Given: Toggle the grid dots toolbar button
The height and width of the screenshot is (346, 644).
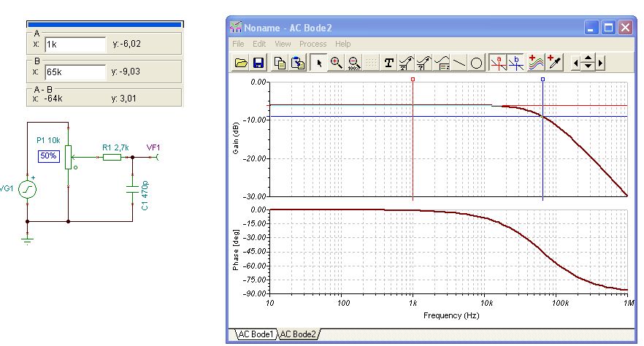Looking at the screenshot, I should (371, 63).
